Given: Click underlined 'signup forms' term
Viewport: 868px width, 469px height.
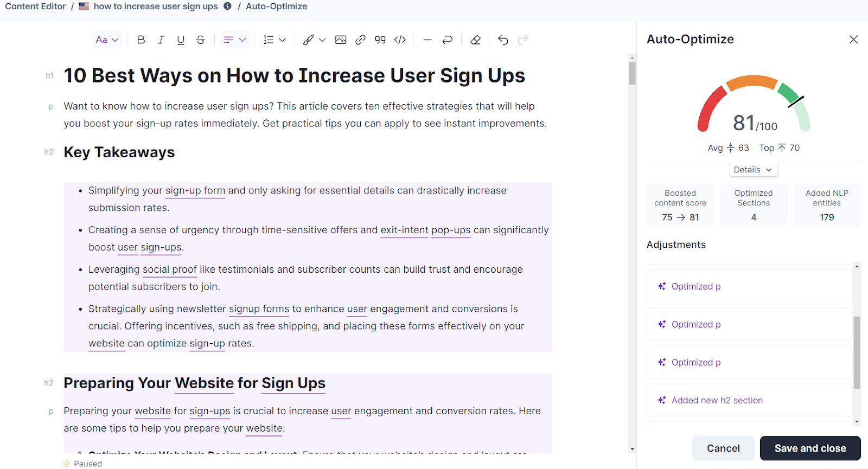Looking at the screenshot, I should 259,309.
